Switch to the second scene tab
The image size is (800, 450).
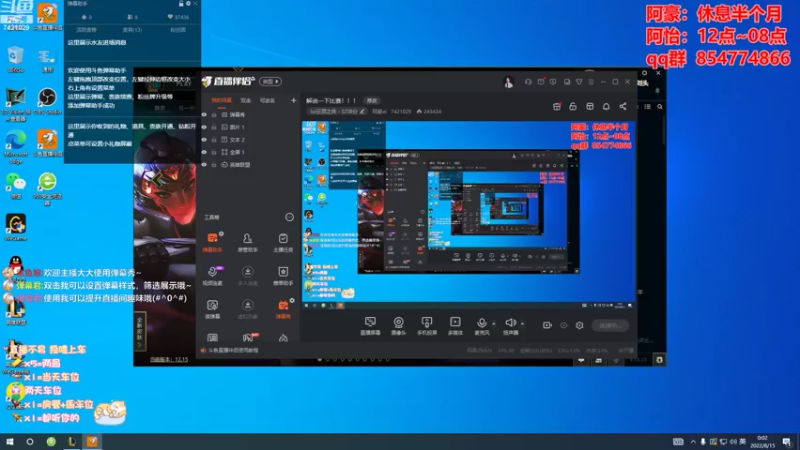(246, 101)
